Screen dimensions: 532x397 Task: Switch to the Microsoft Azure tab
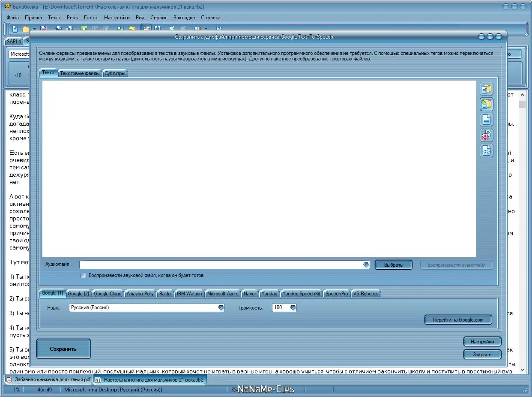pyautogui.click(x=223, y=294)
